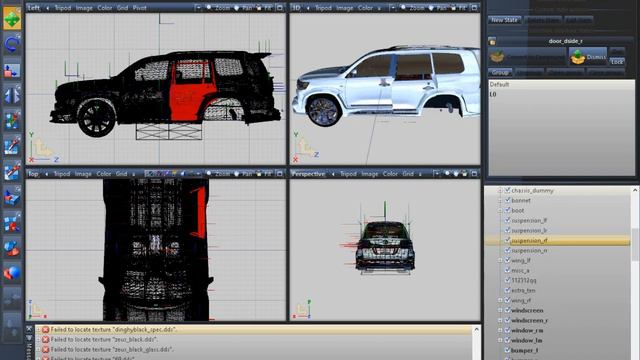
Task: Click the Pan tool in Top viewport header
Action: tap(244, 174)
